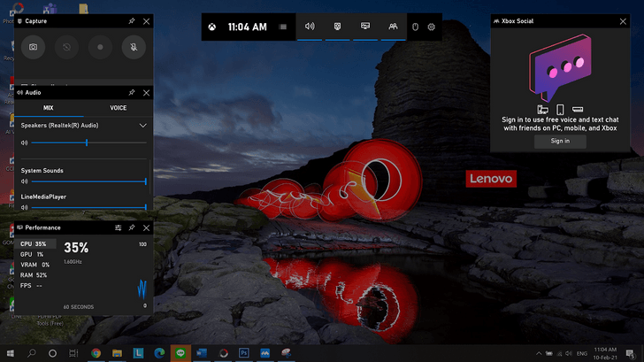Adjust the System Sounds volume slider
The image size is (644, 362).
point(88,181)
